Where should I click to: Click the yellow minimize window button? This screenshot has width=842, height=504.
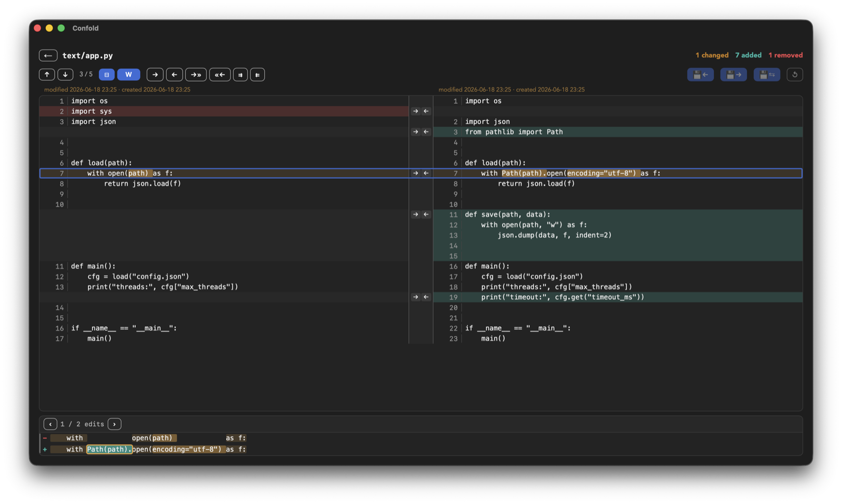[x=49, y=28]
